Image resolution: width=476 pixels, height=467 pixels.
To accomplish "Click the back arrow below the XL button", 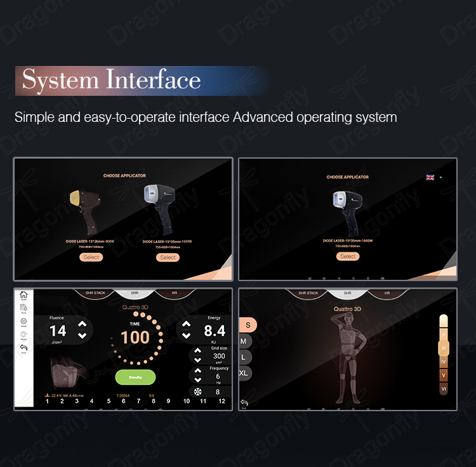I will pos(244,404).
